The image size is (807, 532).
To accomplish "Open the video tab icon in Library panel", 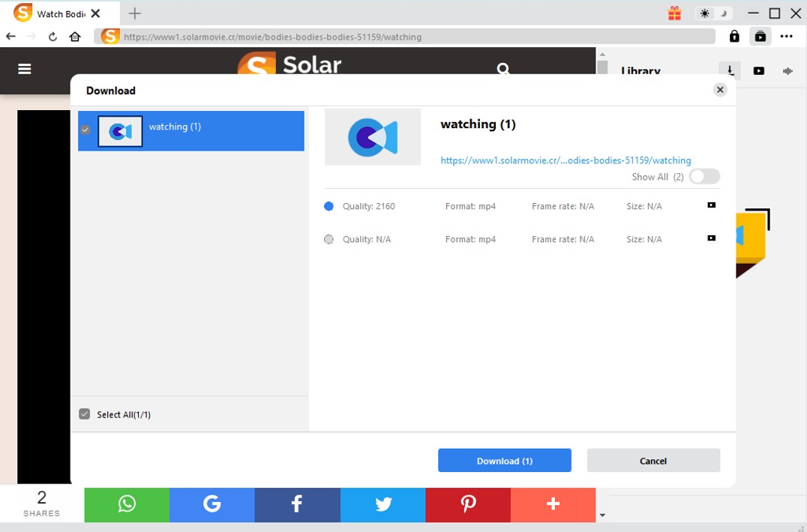I will (x=759, y=71).
